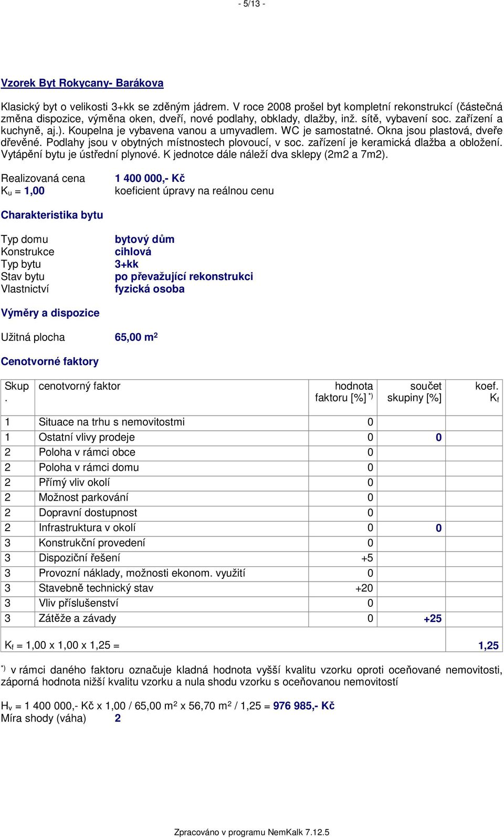Click the 'Dispoziční řešení' row
Screen dimensions: 504x839
[x=251, y=558]
